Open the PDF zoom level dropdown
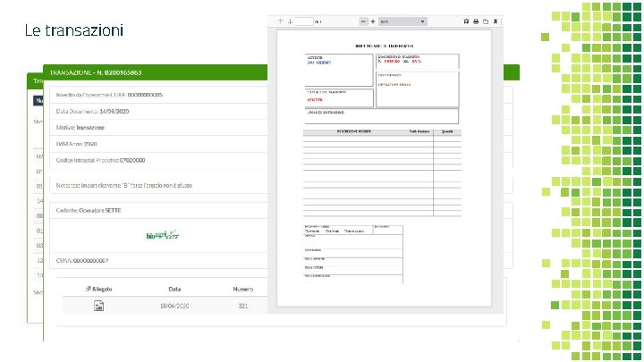Viewport: 644px width, 362px height. pos(402,21)
